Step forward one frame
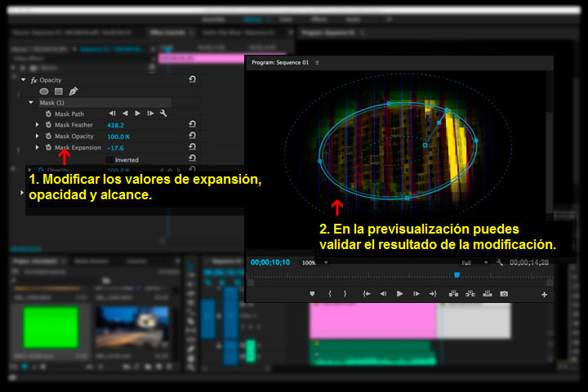This screenshot has width=588, height=392. pos(416,294)
